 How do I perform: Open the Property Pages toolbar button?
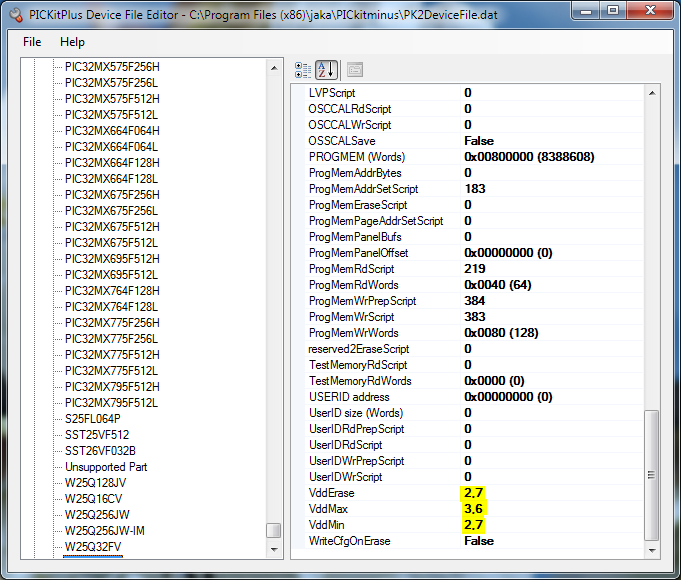355,70
